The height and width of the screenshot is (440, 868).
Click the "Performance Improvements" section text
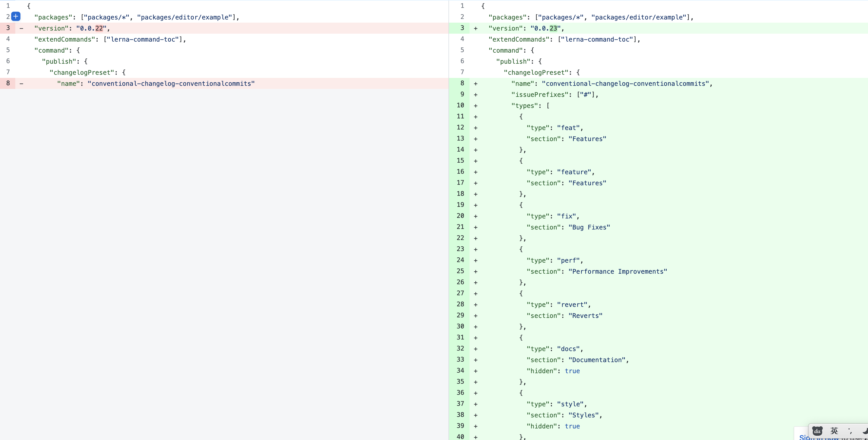click(618, 272)
